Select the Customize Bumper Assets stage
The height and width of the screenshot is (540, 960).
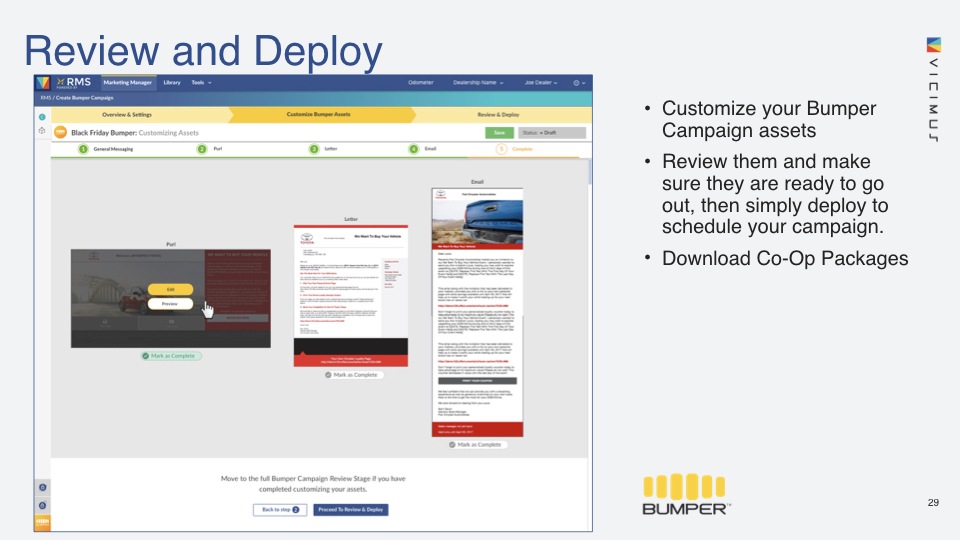(x=318, y=114)
